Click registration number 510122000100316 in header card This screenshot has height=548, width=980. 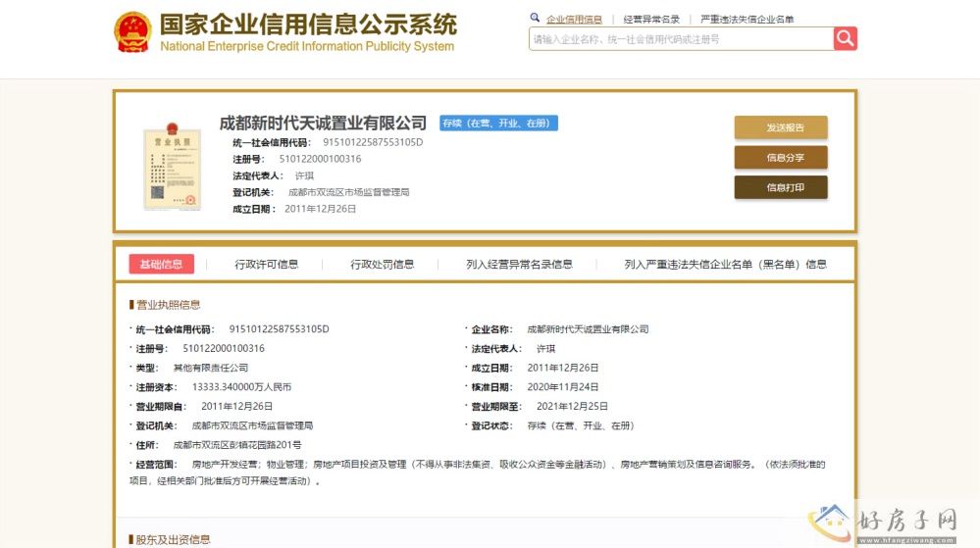click(320, 159)
